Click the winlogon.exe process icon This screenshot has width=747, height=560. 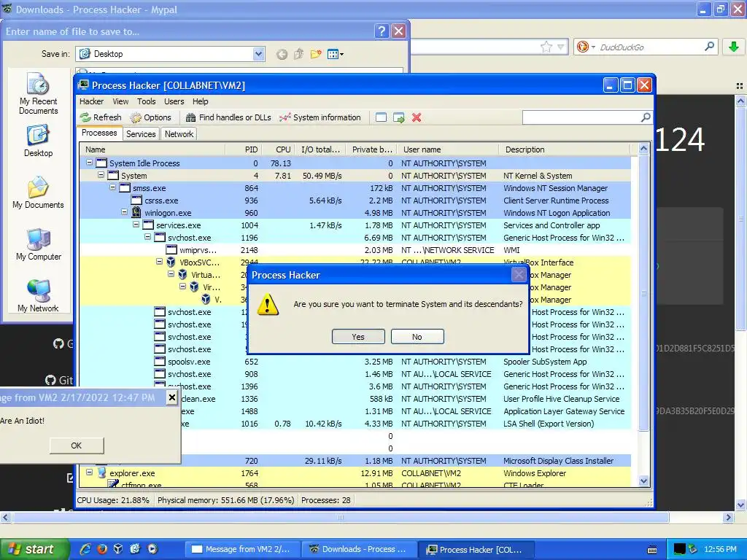click(x=136, y=212)
